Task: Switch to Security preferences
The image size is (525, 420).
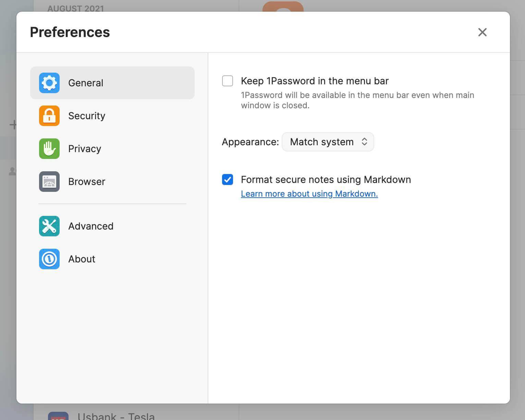Action: coord(112,116)
